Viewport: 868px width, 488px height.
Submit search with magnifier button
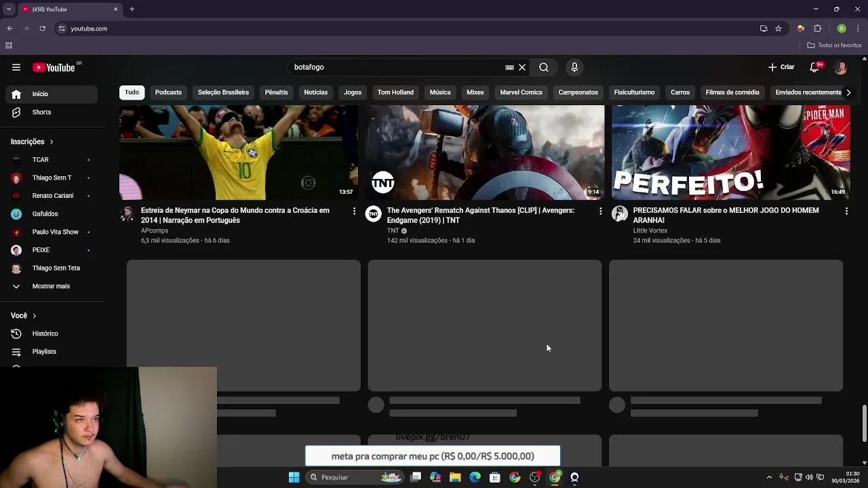click(x=544, y=67)
